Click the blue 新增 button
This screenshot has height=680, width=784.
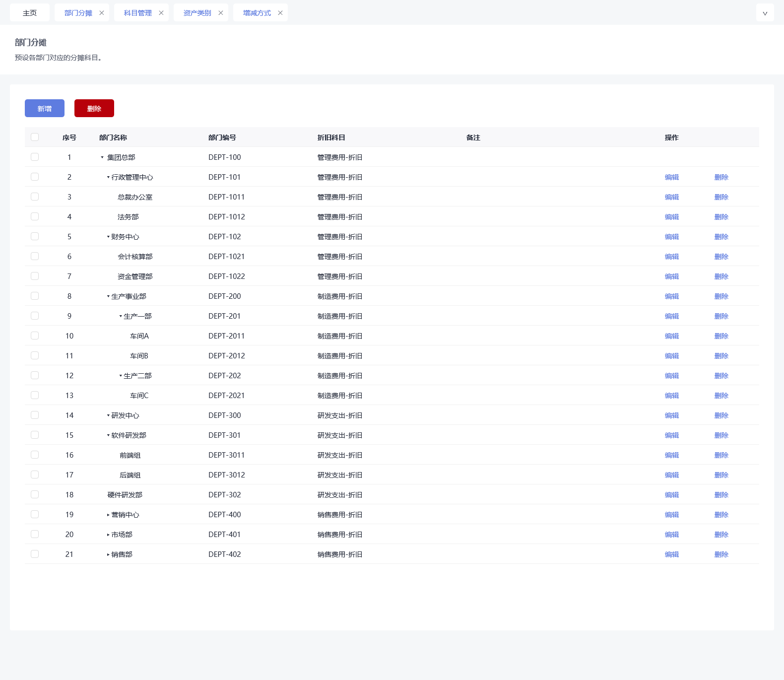(45, 108)
